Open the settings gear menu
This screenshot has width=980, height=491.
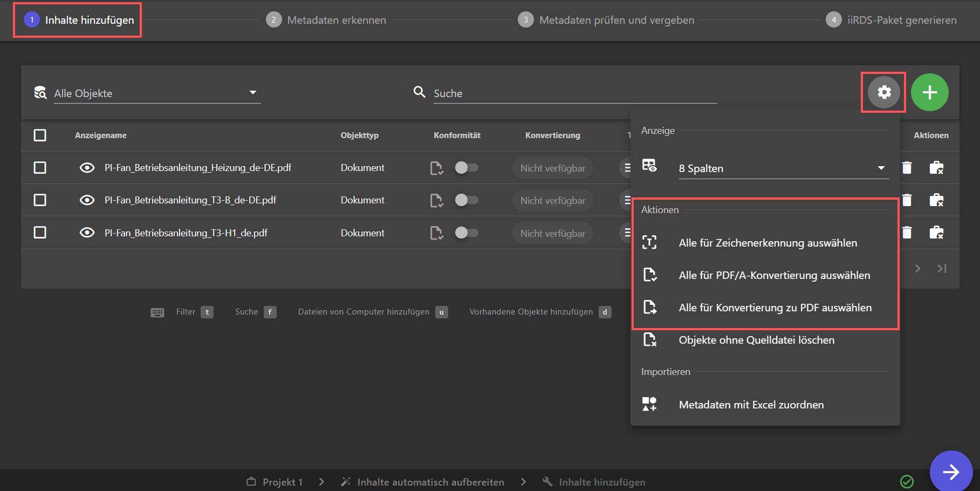(883, 92)
